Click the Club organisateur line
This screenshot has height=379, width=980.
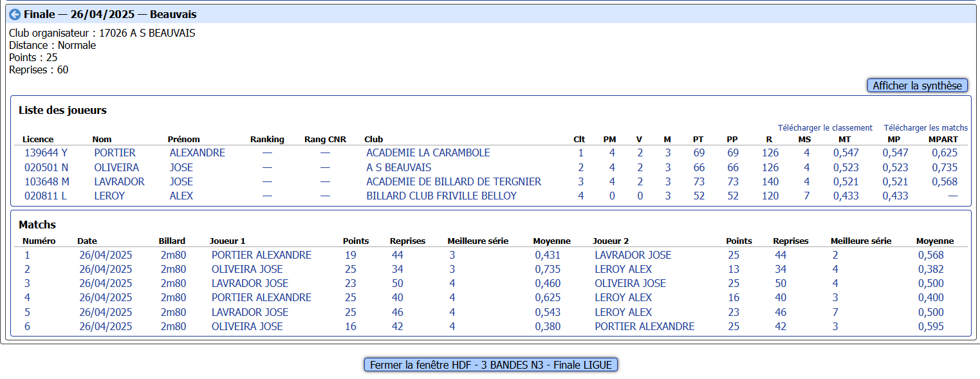pyautogui.click(x=102, y=33)
